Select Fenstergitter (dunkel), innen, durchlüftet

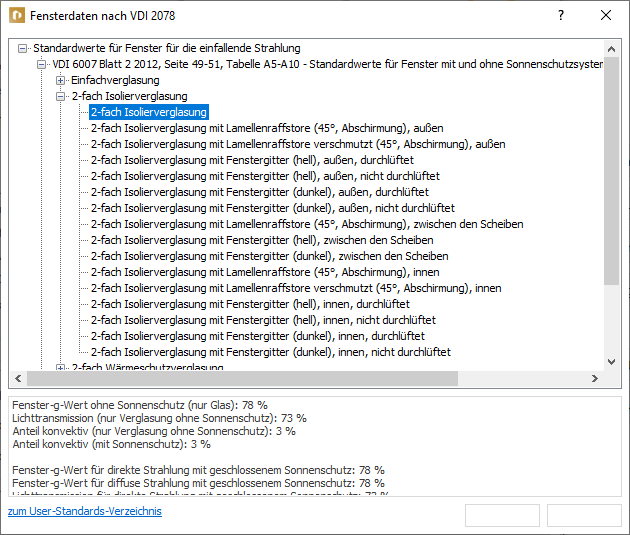pos(258,336)
